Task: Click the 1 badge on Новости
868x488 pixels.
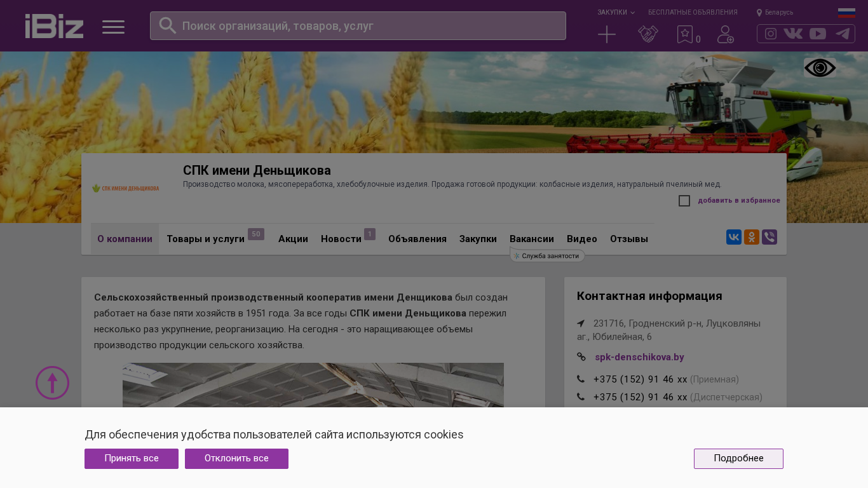Action: coord(370,234)
